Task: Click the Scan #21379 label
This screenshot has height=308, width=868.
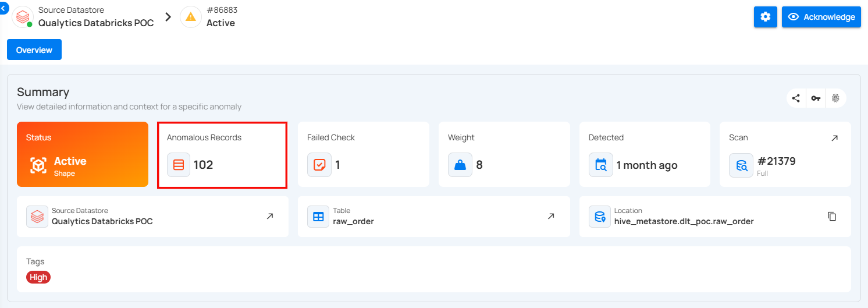Action: [777, 161]
